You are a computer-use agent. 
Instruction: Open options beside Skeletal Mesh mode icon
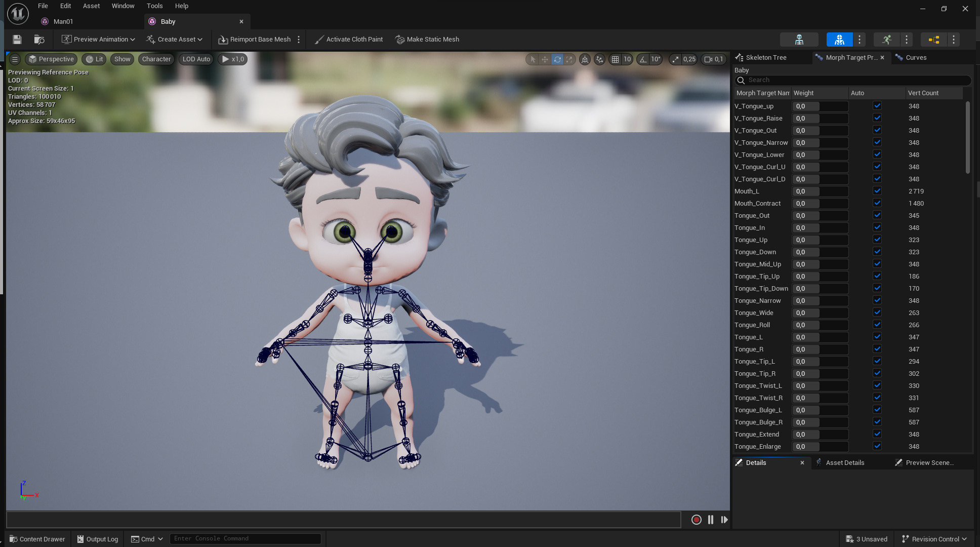click(860, 40)
